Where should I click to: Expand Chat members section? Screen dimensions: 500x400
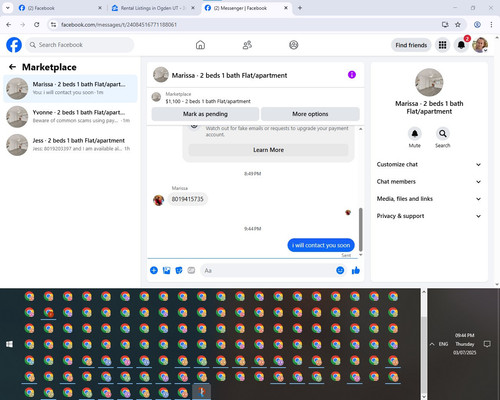[429, 182]
